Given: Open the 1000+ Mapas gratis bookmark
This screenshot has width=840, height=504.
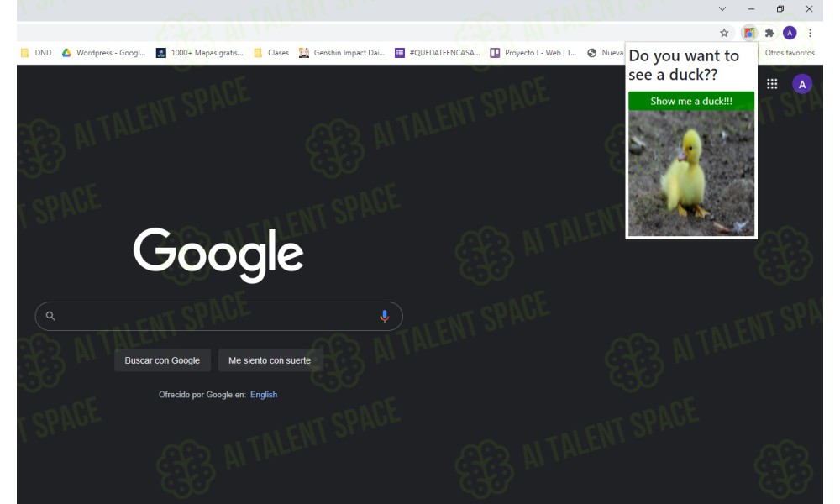Looking at the screenshot, I should (199, 52).
